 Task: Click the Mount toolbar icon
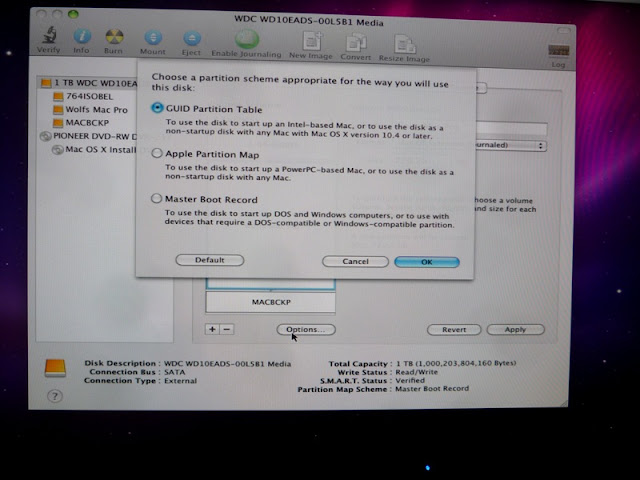[x=153, y=38]
